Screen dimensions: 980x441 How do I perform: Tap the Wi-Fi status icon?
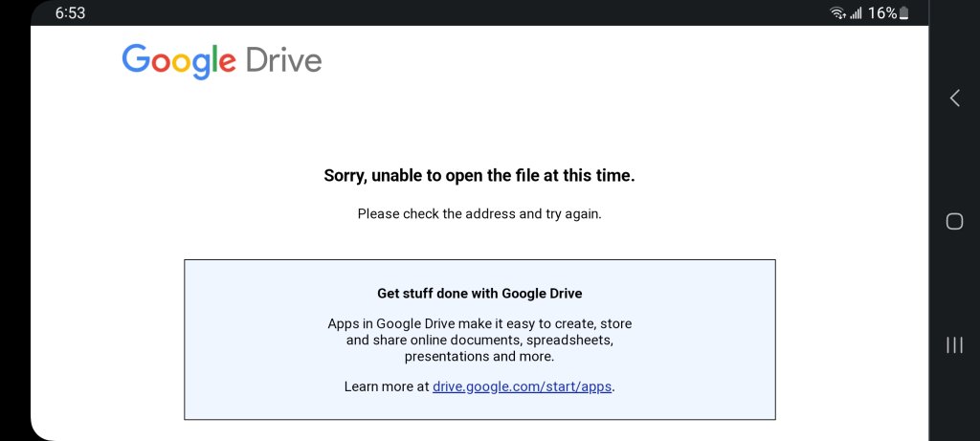coord(837,13)
